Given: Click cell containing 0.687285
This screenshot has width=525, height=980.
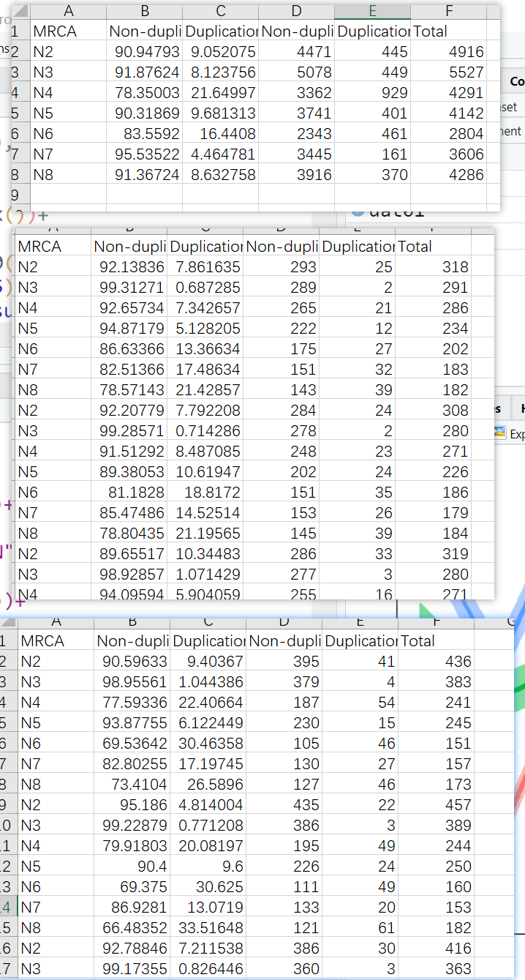Looking at the screenshot, I should 205,287.
